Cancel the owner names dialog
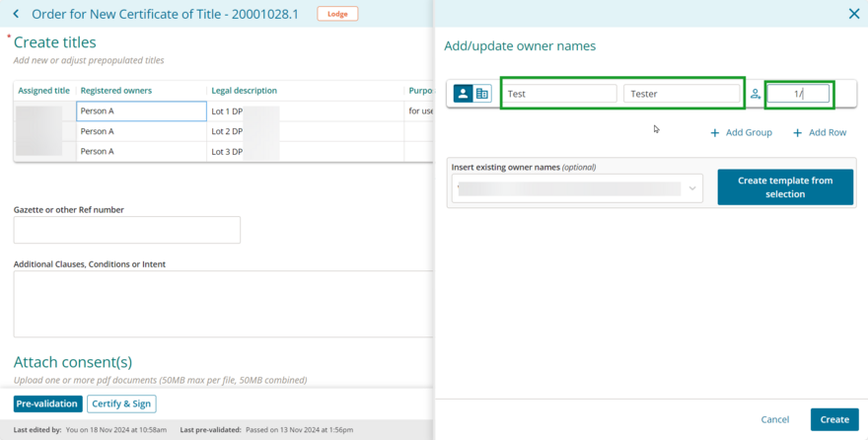The width and height of the screenshot is (868, 440). click(775, 419)
